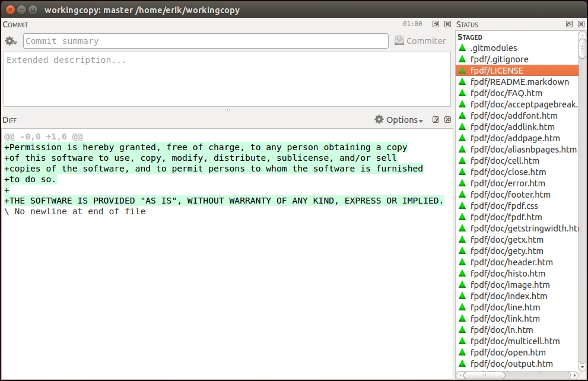
Task: Close the workingcopy window
Action: [x=11, y=9]
